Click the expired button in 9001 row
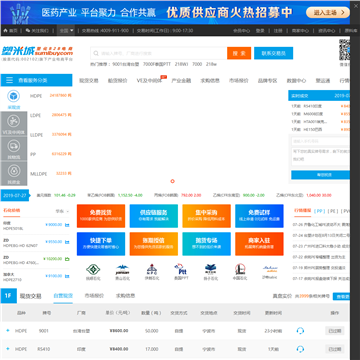360x360 pixels. (x=335, y=331)
